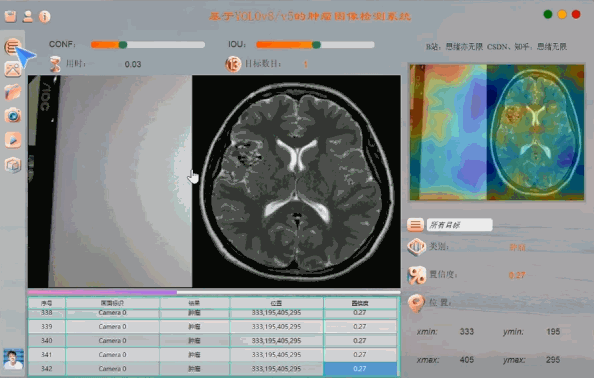
Task: Click the purple progress bar under the video
Action: point(214,292)
